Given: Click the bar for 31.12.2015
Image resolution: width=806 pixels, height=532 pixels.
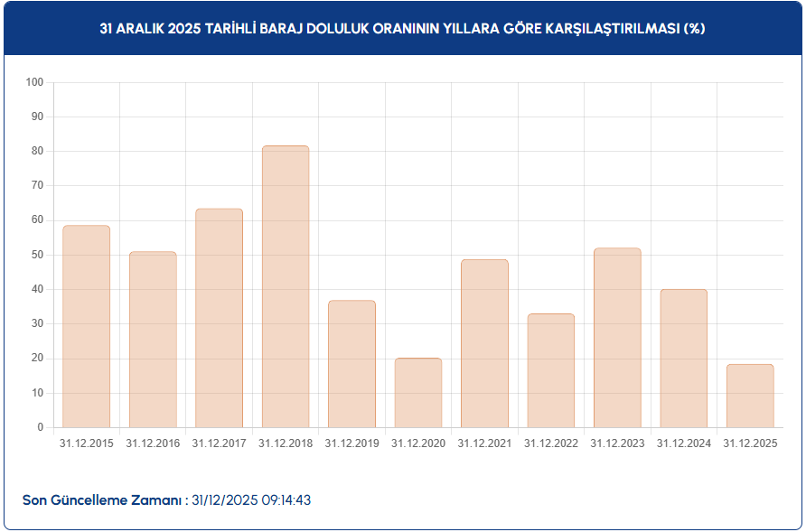Looking at the screenshot, I should click(87, 326).
